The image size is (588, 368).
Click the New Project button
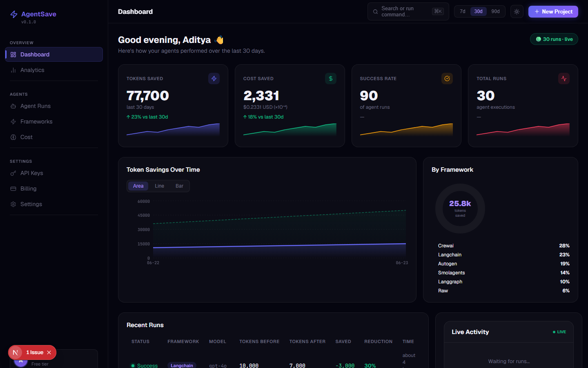point(553,11)
